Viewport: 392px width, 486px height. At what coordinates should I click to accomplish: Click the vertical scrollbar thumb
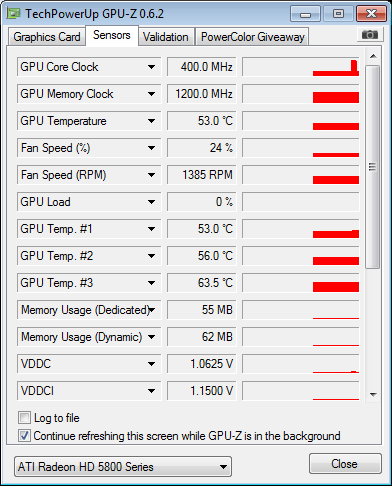point(373,167)
